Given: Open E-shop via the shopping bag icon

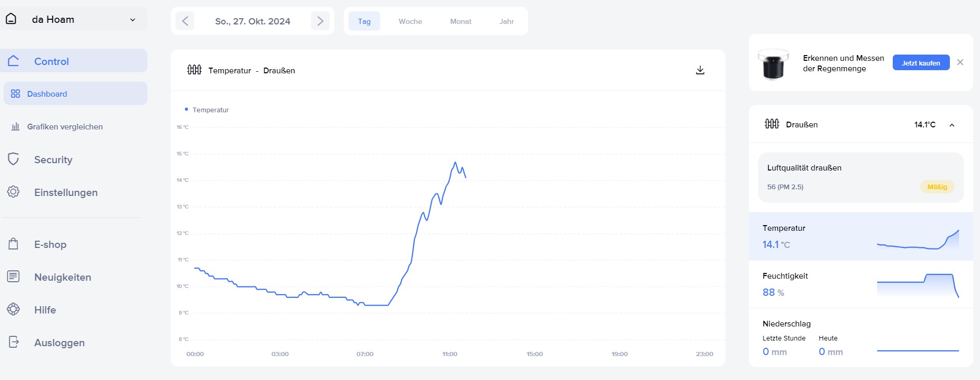Looking at the screenshot, I should point(14,244).
